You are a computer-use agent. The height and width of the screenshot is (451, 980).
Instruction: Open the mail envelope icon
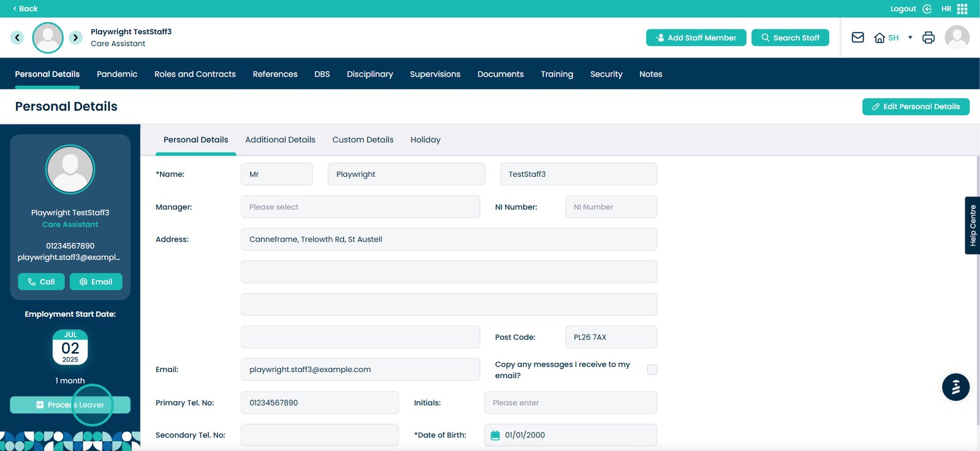coord(858,37)
